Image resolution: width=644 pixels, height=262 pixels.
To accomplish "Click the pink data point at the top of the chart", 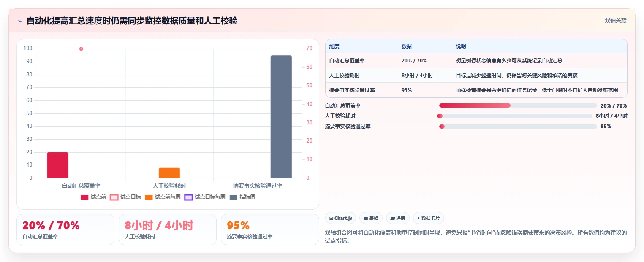I will click(81, 49).
